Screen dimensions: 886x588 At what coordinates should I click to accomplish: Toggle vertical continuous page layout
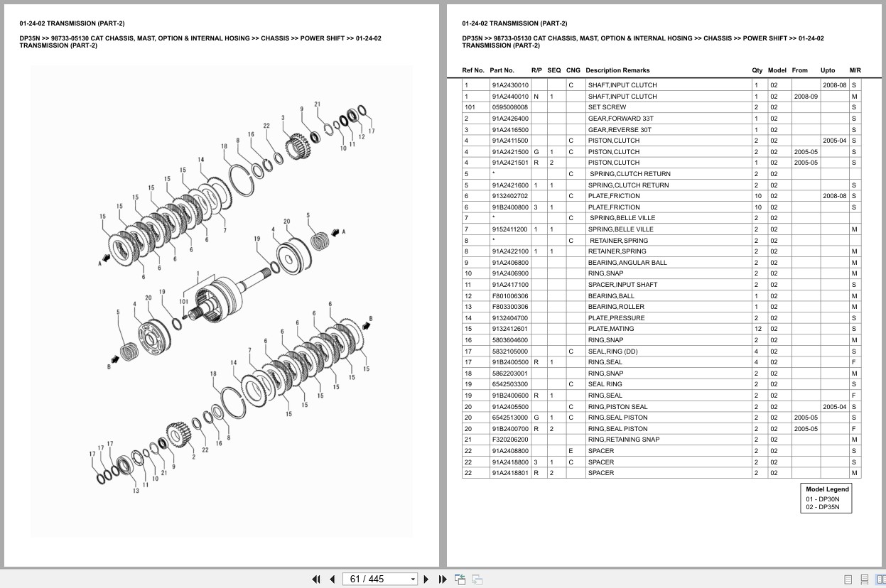[865, 579]
